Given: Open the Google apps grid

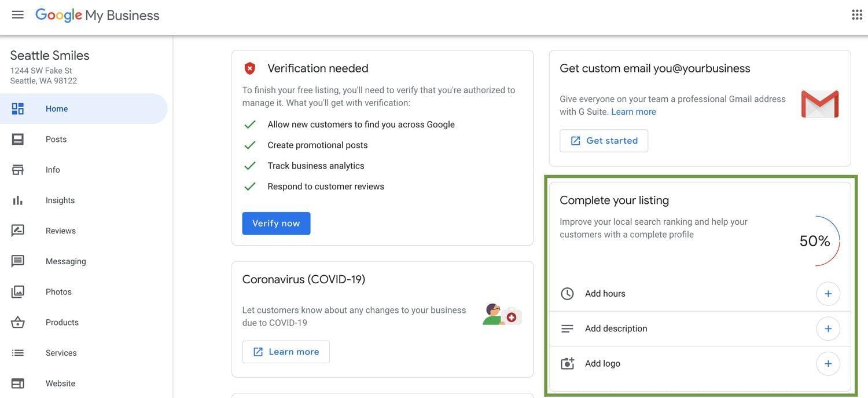Looking at the screenshot, I should pyautogui.click(x=857, y=15).
